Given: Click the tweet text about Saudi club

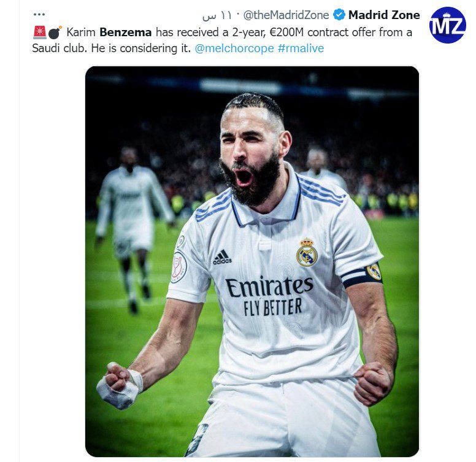Looking at the screenshot, I should (x=222, y=40).
